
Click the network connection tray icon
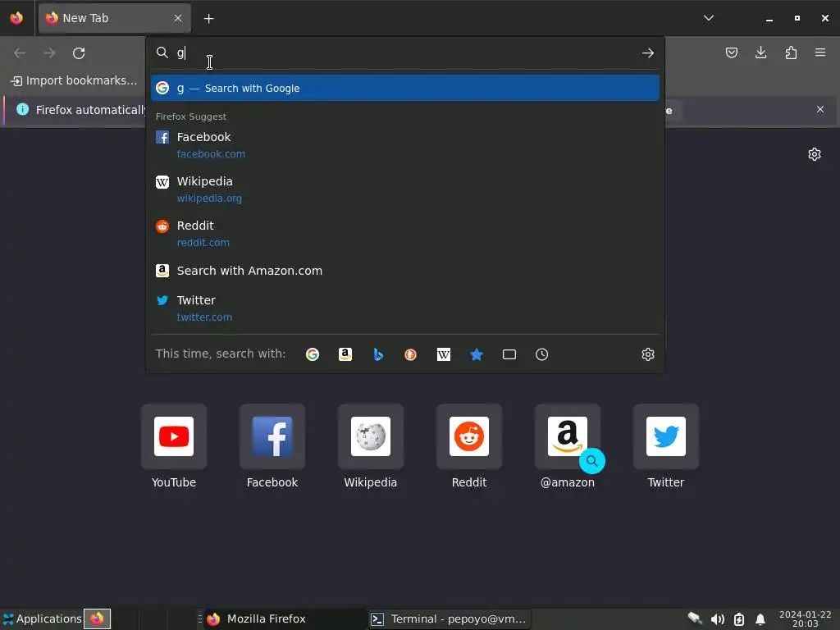[695, 619]
